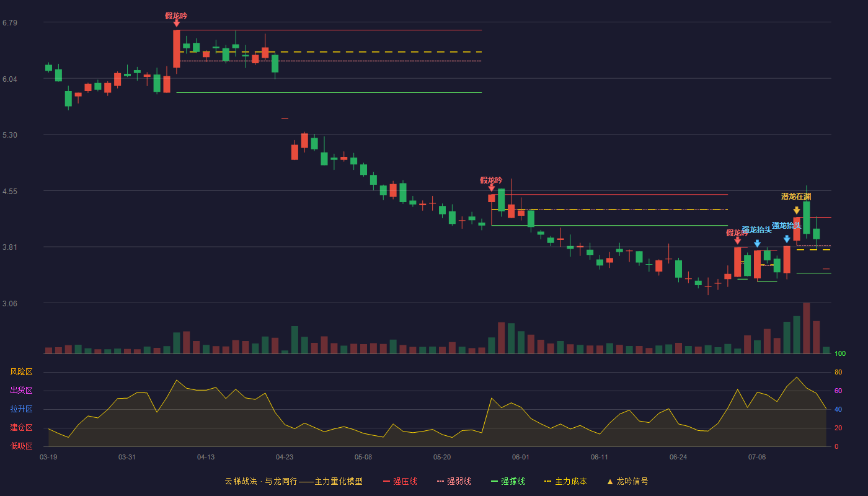Click the 07-06 date label
Image resolution: width=868 pixels, height=496 pixels.
pyautogui.click(x=757, y=457)
